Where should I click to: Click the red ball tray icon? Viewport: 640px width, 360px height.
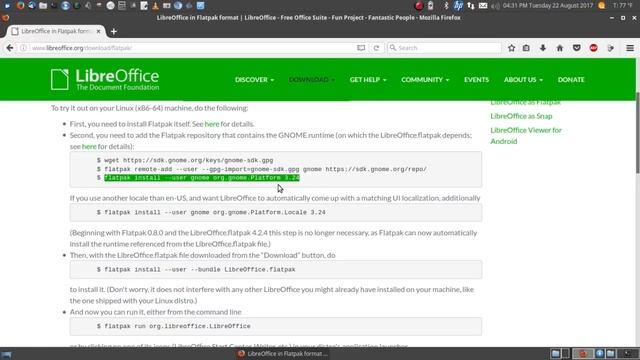[x=419, y=6]
